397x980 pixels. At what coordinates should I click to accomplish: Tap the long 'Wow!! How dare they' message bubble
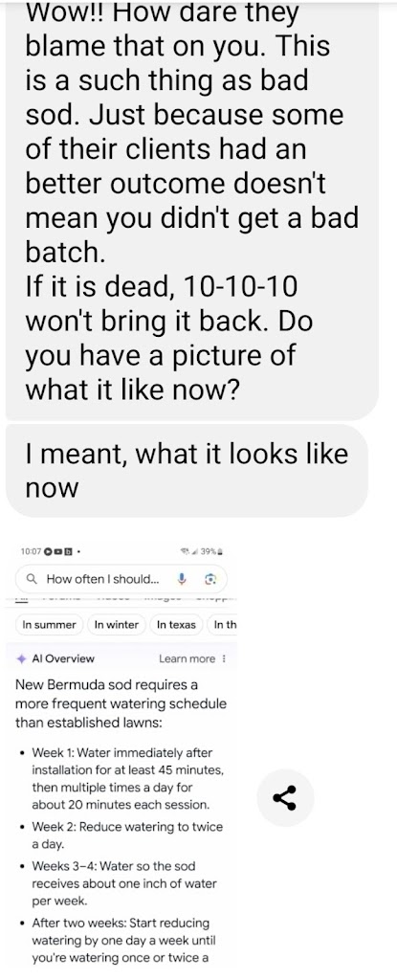pos(191,208)
